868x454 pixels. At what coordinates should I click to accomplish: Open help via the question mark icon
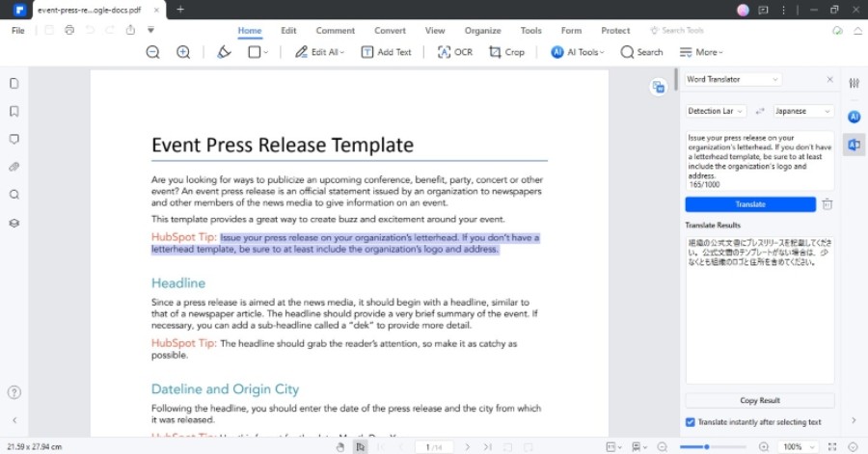14,392
